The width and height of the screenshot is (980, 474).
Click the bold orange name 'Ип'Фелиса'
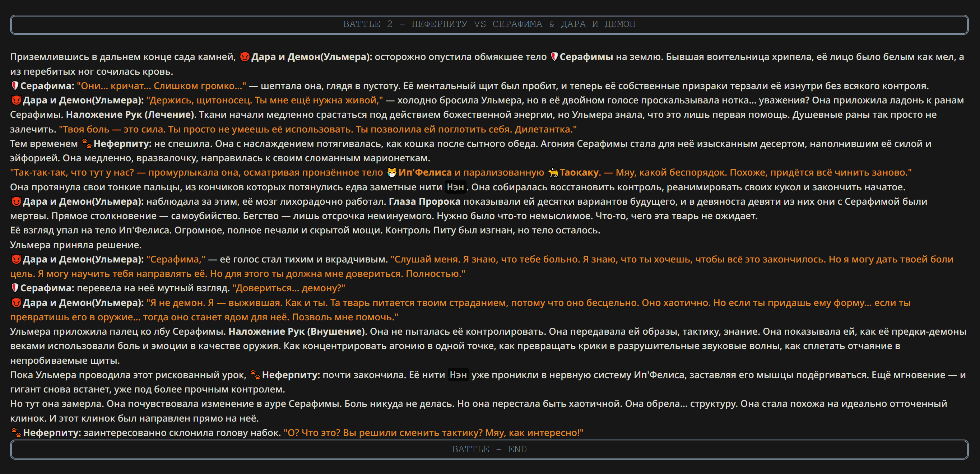tap(425, 172)
